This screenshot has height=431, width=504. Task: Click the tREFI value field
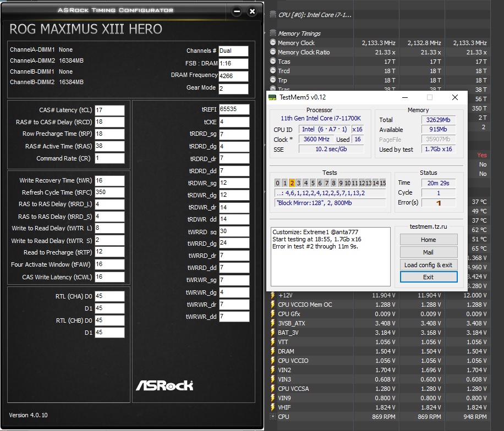tap(234, 109)
